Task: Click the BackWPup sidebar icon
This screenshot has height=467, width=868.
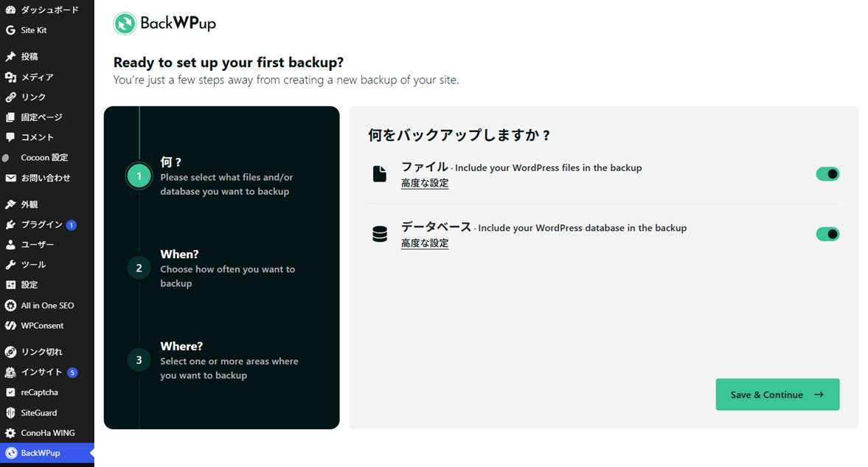Action: (x=11, y=453)
